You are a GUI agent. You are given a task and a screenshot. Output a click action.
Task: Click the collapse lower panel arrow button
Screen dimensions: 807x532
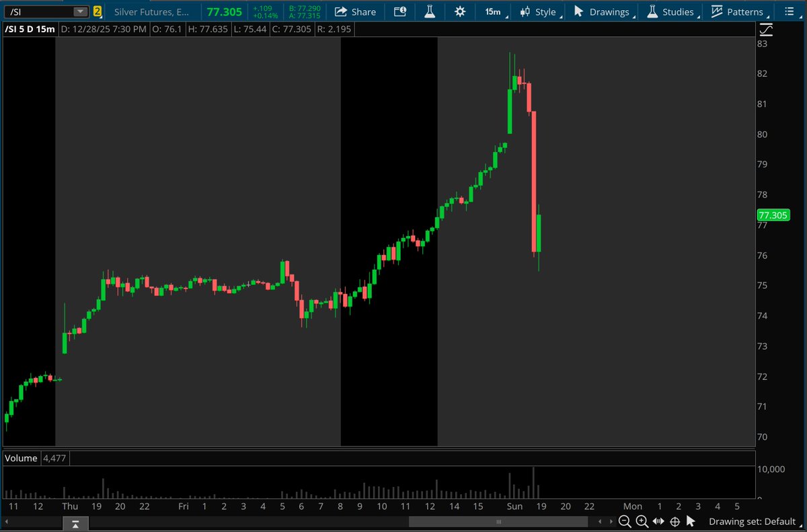[76, 523]
